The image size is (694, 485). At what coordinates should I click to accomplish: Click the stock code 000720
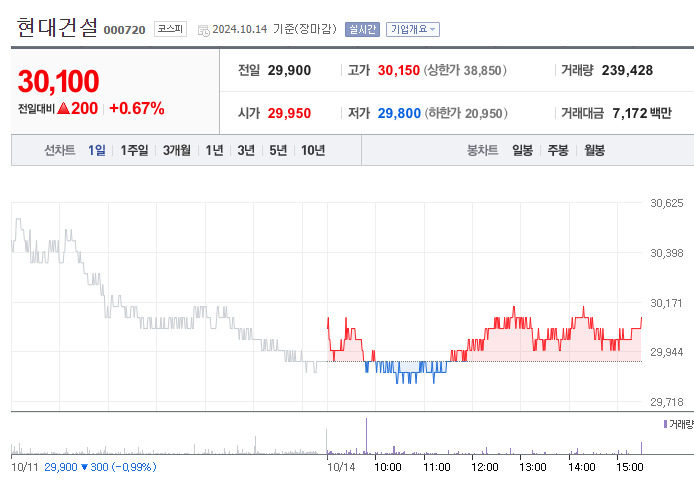[x=124, y=30]
